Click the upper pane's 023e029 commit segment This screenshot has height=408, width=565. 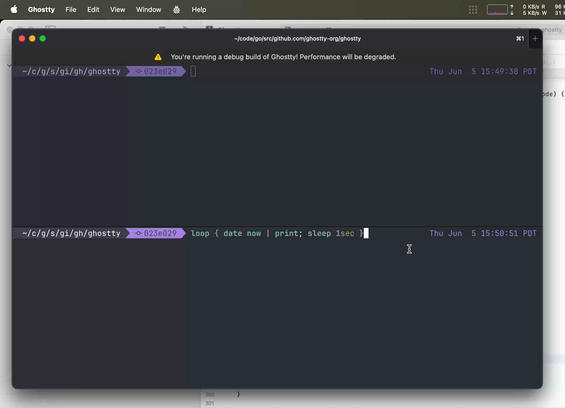[156, 71]
